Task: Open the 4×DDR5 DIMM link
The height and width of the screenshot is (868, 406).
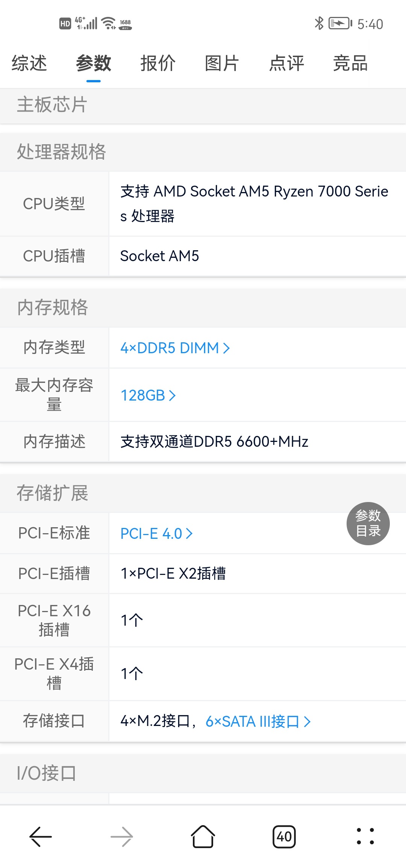Action: pos(175,348)
